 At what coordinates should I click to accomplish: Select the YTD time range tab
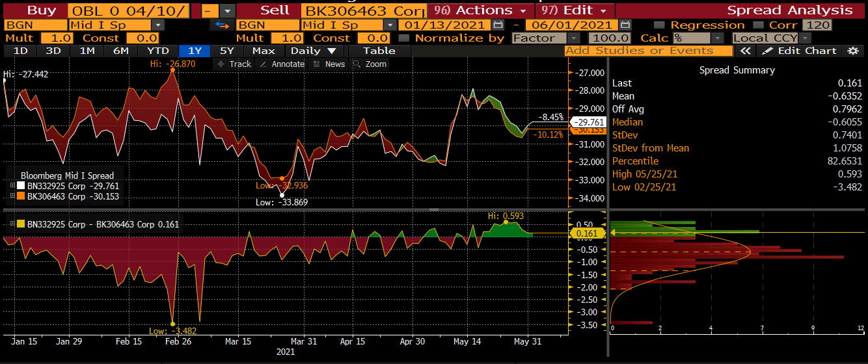point(157,51)
